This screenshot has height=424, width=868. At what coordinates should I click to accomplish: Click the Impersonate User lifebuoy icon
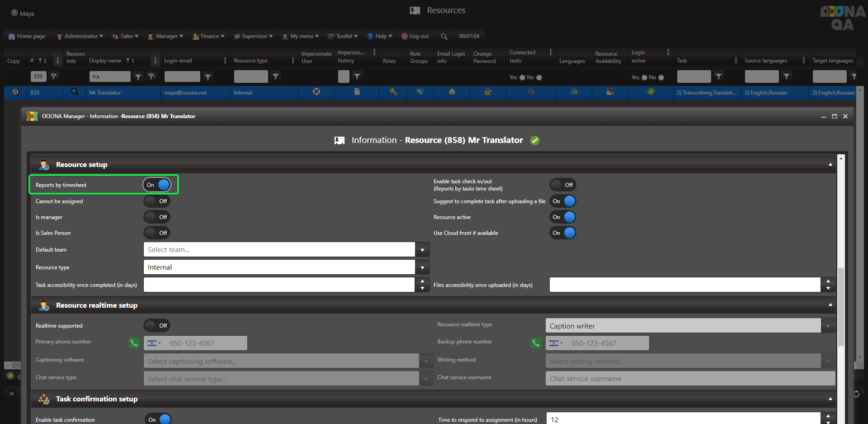click(316, 92)
